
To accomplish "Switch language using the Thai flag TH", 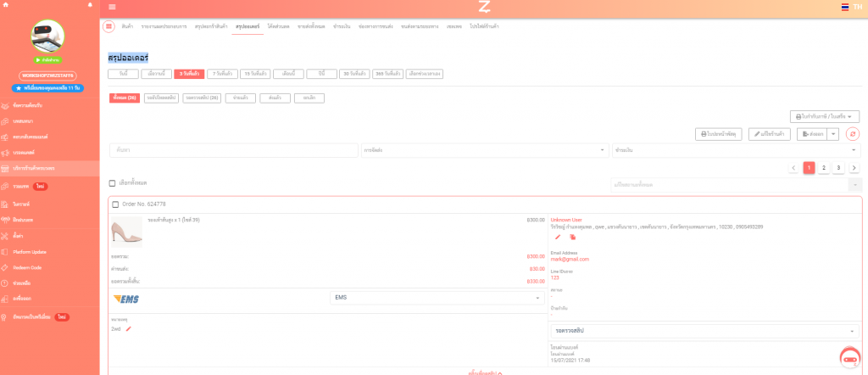I will coord(851,7).
